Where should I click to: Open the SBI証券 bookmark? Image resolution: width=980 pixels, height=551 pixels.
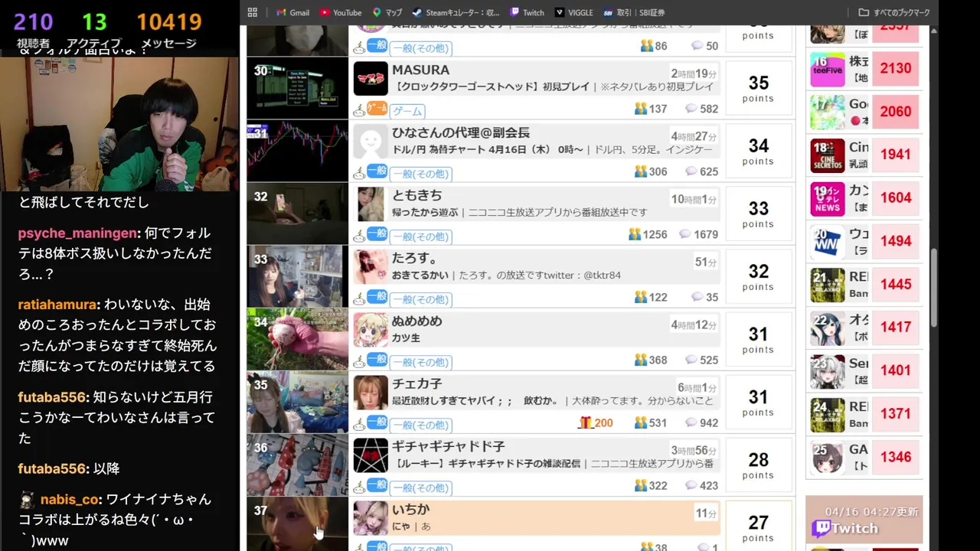(x=633, y=12)
